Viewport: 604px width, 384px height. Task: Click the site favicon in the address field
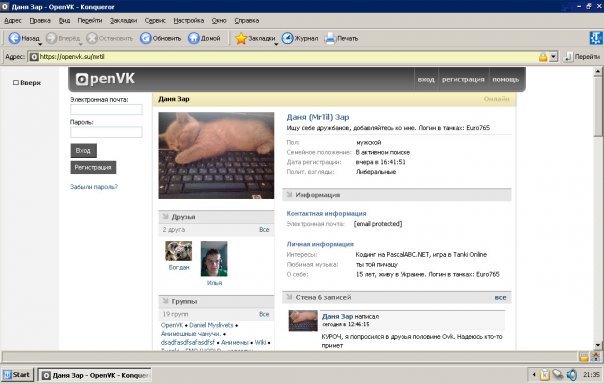(x=34, y=57)
